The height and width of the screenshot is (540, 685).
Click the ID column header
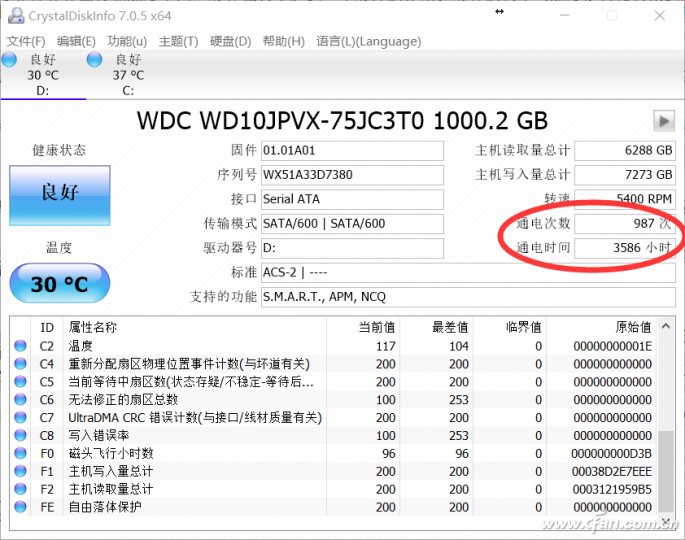(47, 328)
